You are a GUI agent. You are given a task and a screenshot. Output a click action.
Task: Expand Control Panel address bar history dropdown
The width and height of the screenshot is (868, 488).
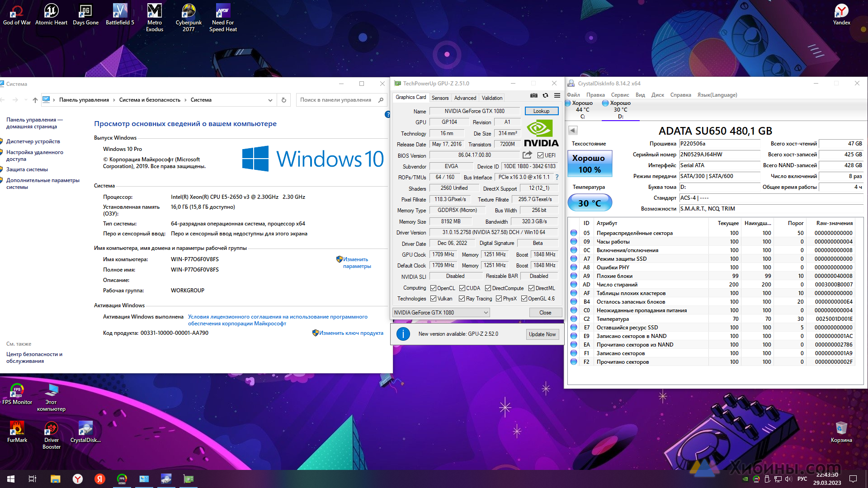[x=270, y=100]
